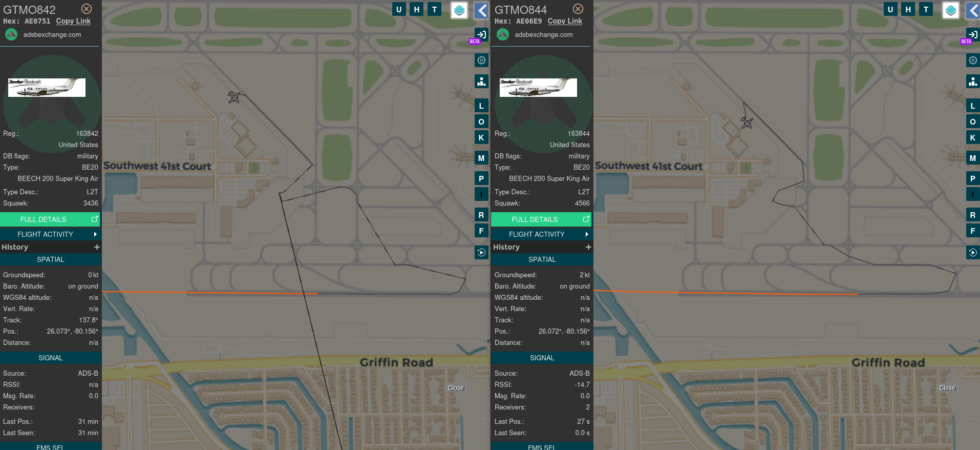Screen dimensions: 980x450
Task: Toggle O button on left map
Action: tap(481, 121)
